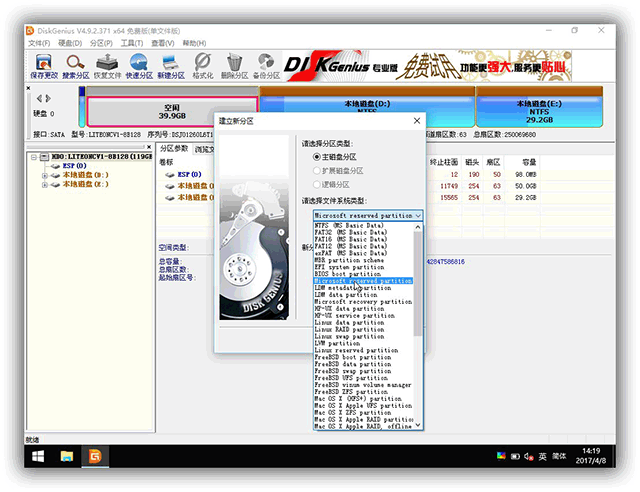Close the 建立新分区 dialog
This screenshot has height=492, width=640.
(x=417, y=121)
